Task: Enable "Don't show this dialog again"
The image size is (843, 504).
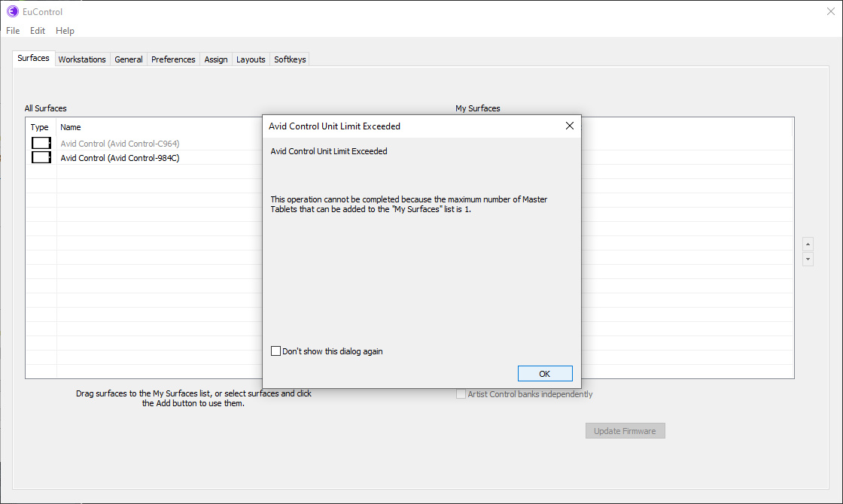Action: point(276,351)
